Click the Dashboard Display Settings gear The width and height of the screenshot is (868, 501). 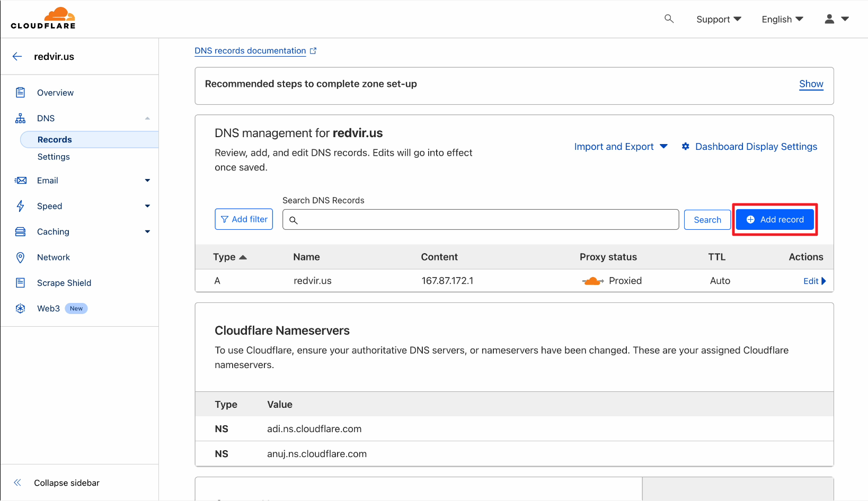pyautogui.click(x=685, y=147)
